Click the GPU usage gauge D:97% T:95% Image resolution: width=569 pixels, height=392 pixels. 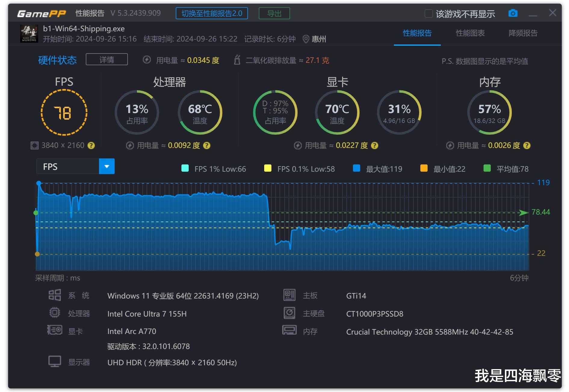(275, 112)
